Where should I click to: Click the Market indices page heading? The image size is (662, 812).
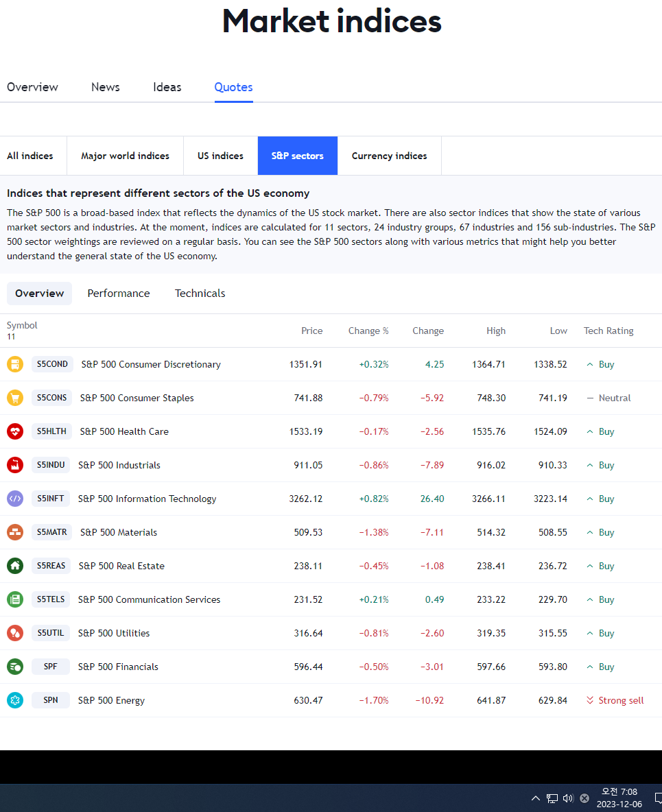coord(331,21)
